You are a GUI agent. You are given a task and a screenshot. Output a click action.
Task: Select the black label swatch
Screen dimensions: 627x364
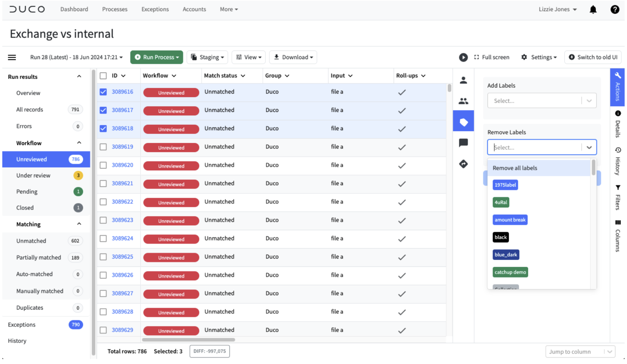coord(500,237)
